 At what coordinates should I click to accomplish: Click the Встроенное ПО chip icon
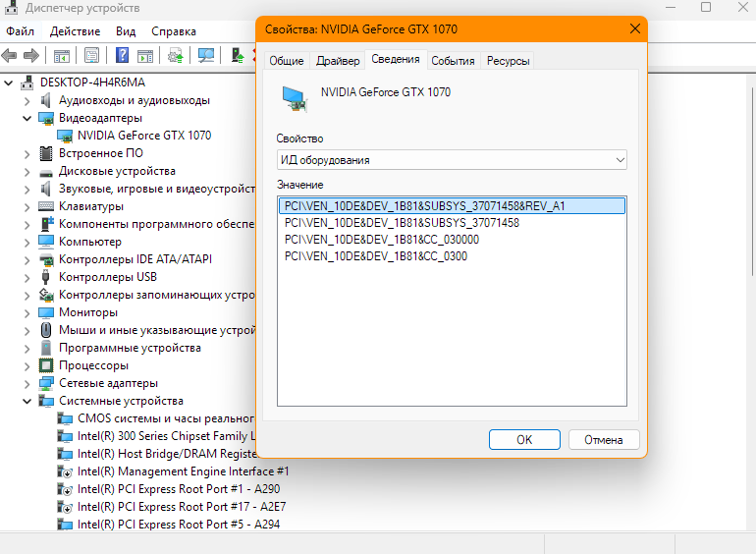[46, 153]
